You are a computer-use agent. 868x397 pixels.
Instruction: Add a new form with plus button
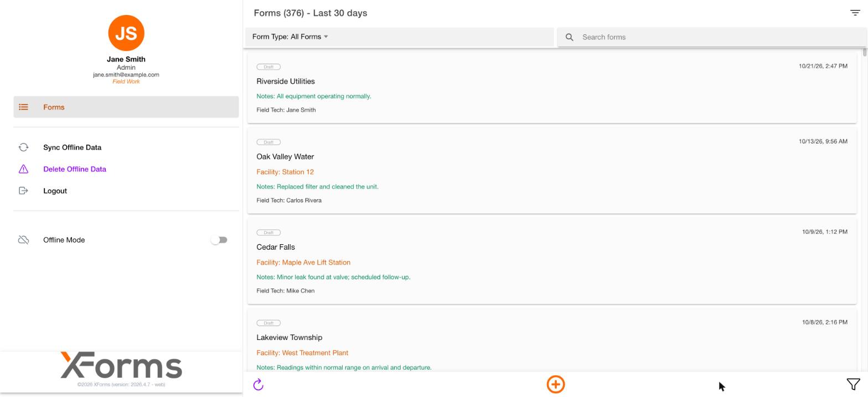click(x=556, y=384)
